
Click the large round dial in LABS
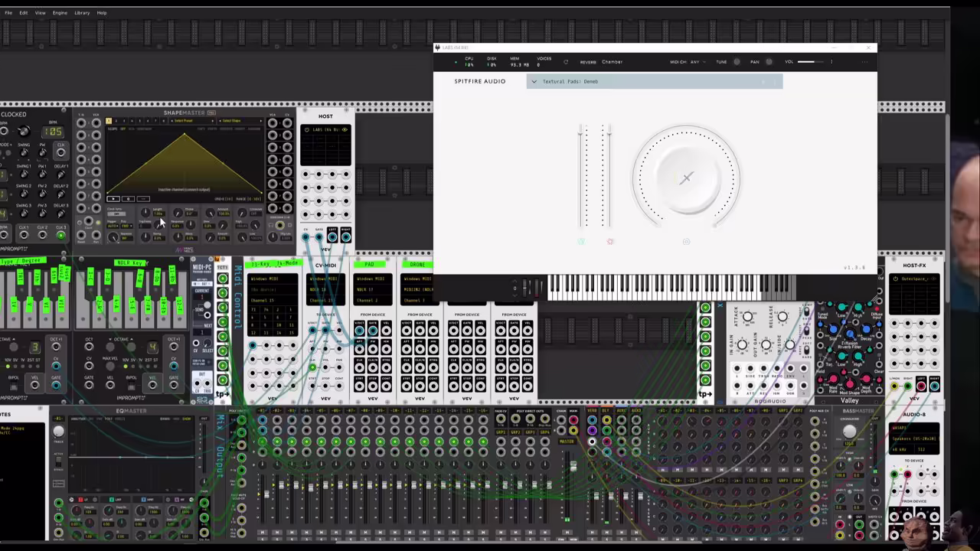[686, 178]
